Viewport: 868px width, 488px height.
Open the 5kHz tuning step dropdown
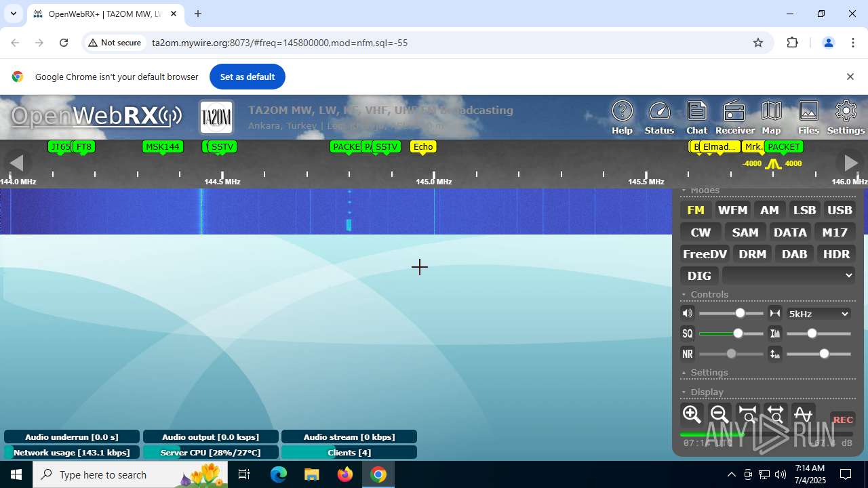coord(818,314)
